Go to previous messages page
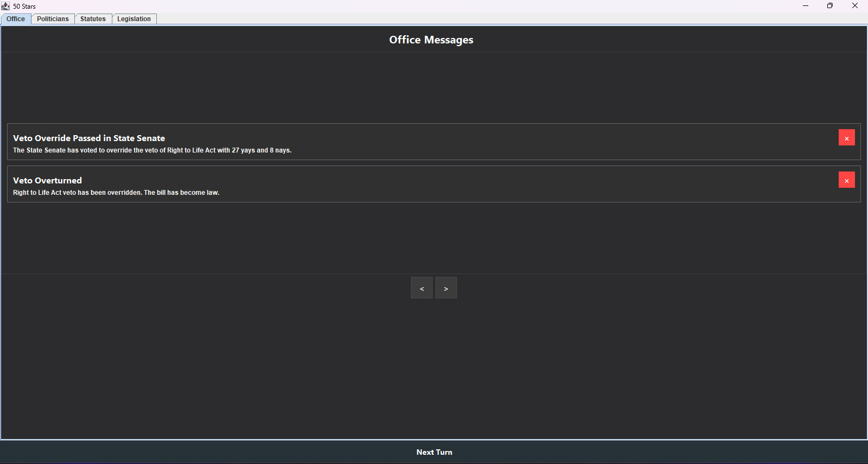Screen dimensions: 868x464 pyautogui.click(x=422, y=288)
